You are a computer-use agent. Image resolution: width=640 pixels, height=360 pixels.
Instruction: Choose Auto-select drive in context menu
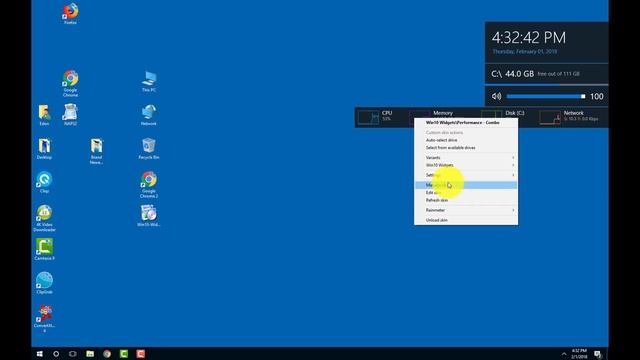466,140
